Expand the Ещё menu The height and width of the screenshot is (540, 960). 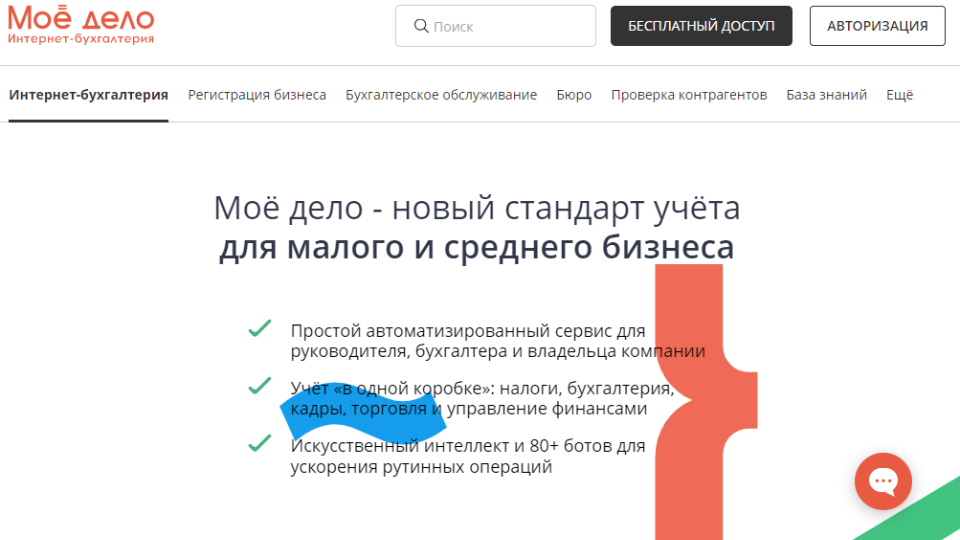click(899, 95)
